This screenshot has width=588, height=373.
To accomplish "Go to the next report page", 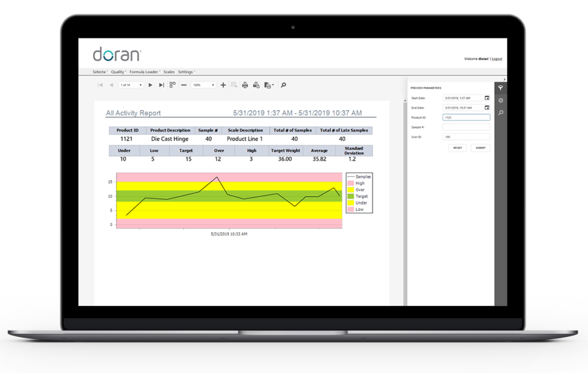I will click(150, 85).
